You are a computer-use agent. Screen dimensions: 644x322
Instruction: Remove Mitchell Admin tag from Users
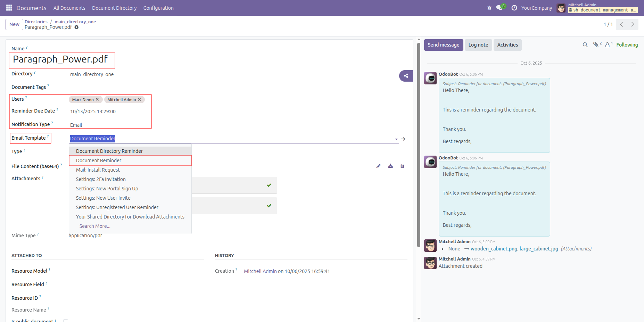click(140, 99)
